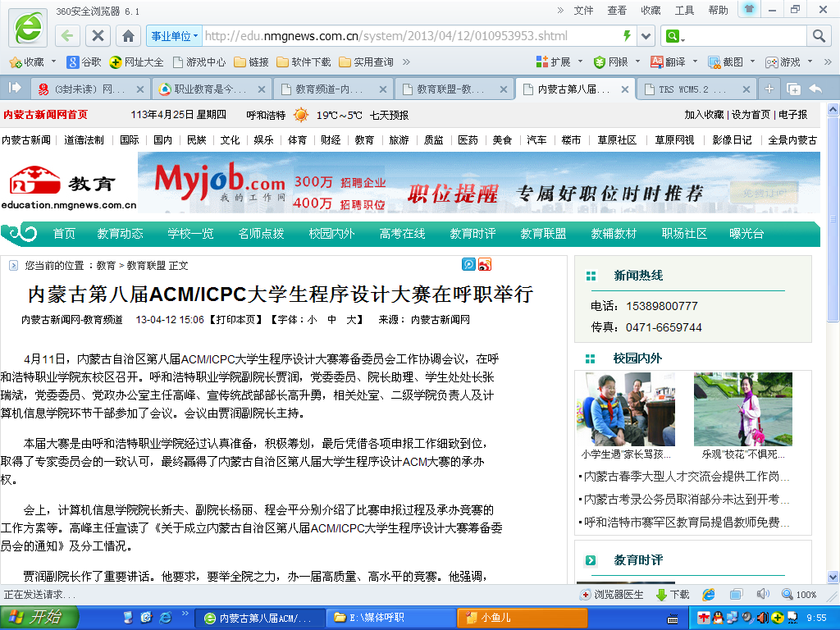Viewport: 840px width, 630px height.
Task: Click the search magnifier button
Action: click(x=818, y=36)
